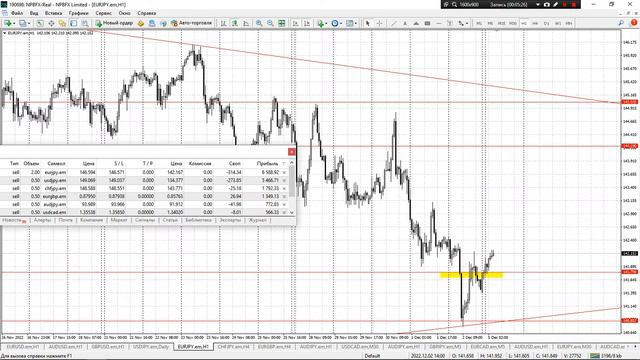Open the Вставка menu
The image size is (640, 360).
click(x=53, y=13)
